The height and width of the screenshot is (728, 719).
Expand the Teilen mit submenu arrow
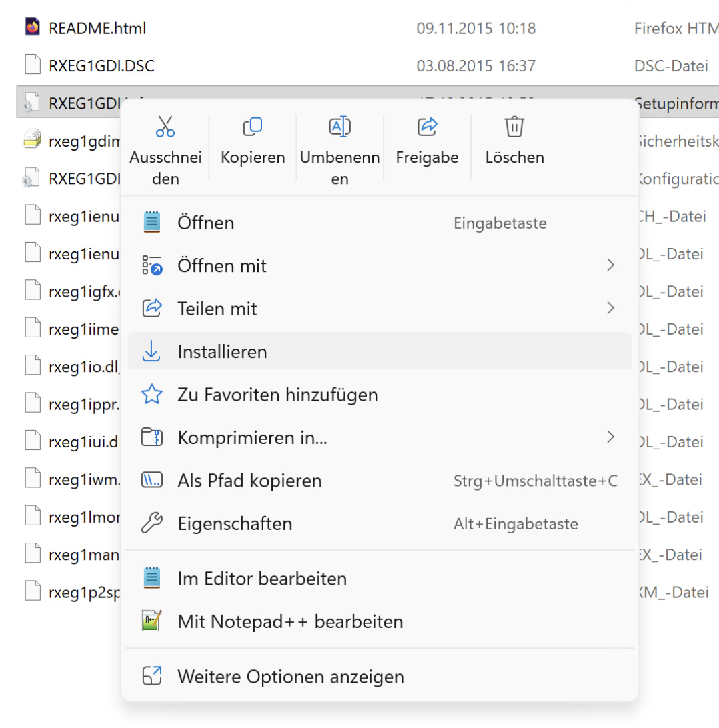[x=611, y=308]
